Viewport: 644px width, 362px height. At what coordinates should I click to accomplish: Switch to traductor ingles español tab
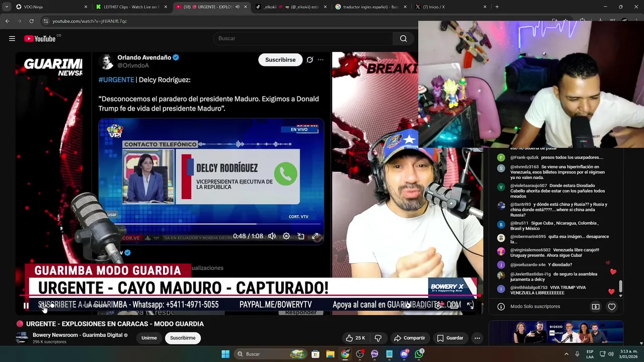(x=371, y=7)
